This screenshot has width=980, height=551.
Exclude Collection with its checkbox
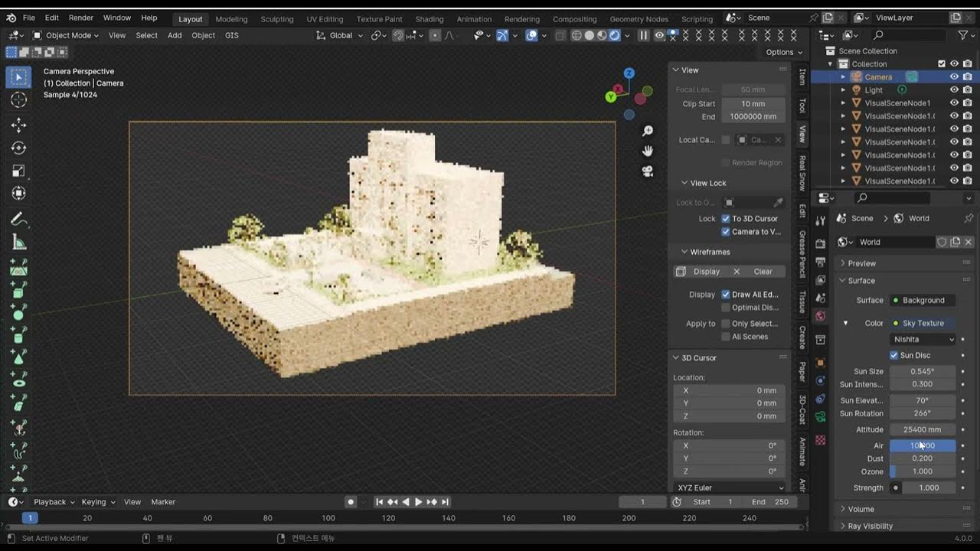click(x=942, y=64)
